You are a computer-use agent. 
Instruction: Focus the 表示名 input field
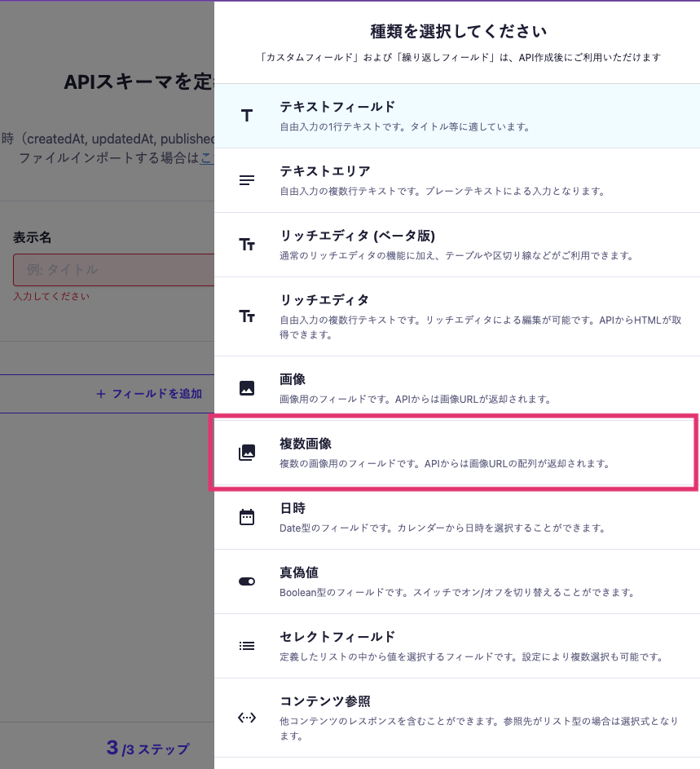click(x=112, y=269)
